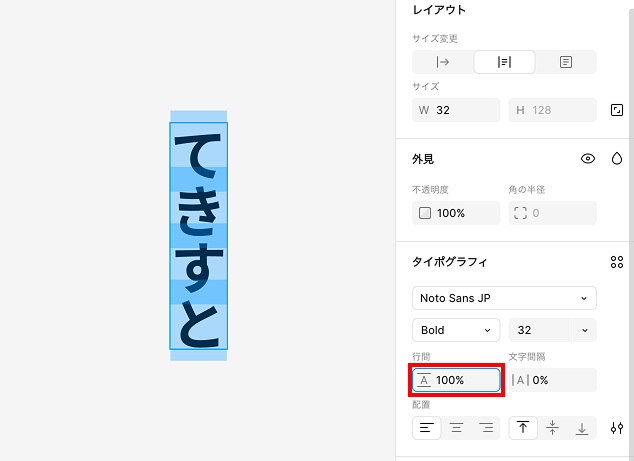The height and width of the screenshot is (461, 634).
Task: Align text to bottom
Action: point(582,428)
